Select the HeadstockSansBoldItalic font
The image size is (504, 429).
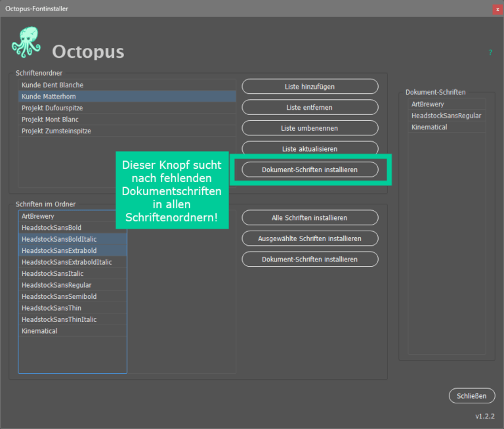click(x=73, y=239)
